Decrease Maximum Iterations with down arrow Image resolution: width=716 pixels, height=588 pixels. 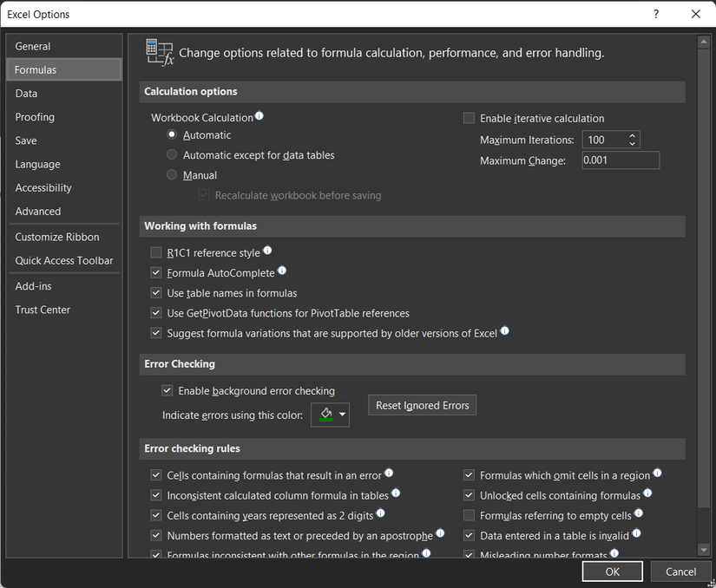[x=632, y=143]
